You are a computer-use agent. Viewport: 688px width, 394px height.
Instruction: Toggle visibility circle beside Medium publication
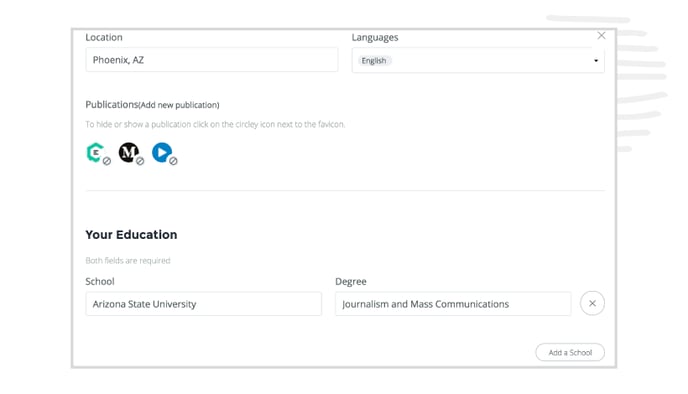pyautogui.click(x=140, y=161)
